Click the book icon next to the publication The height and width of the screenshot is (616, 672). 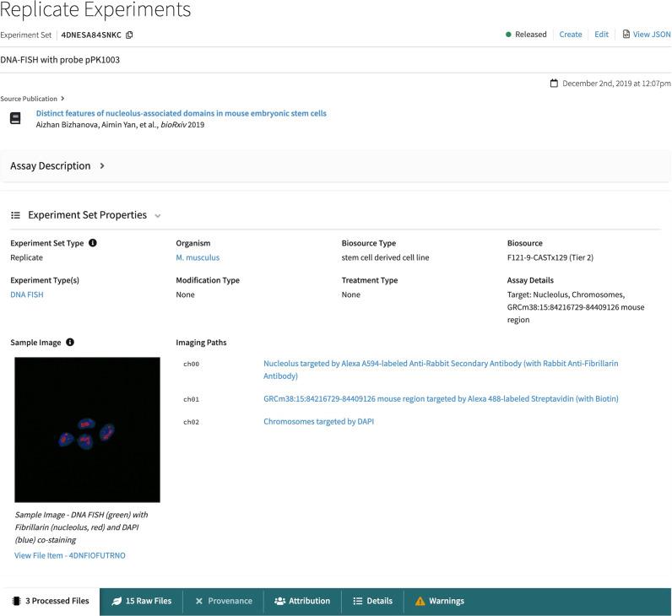click(15, 118)
